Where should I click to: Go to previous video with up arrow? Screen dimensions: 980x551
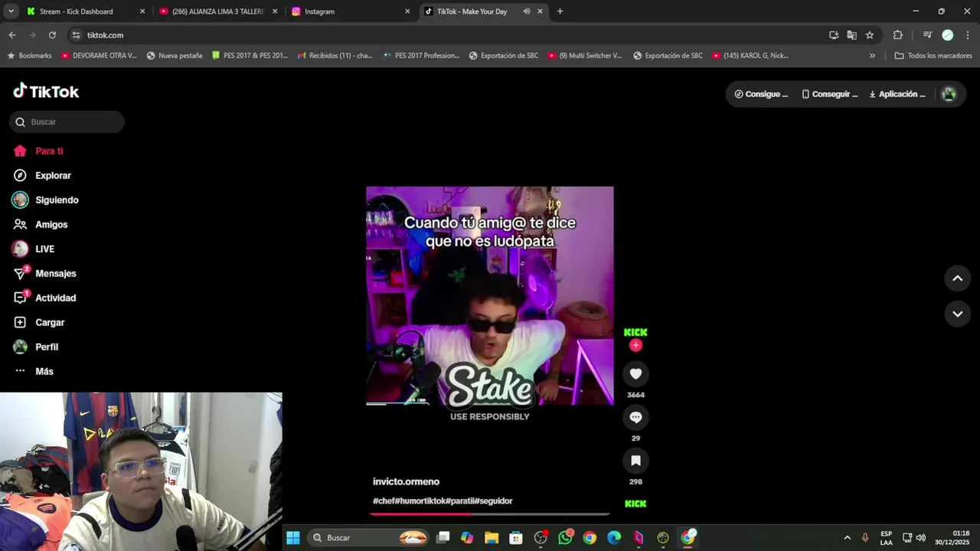pyautogui.click(x=957, y=279)
